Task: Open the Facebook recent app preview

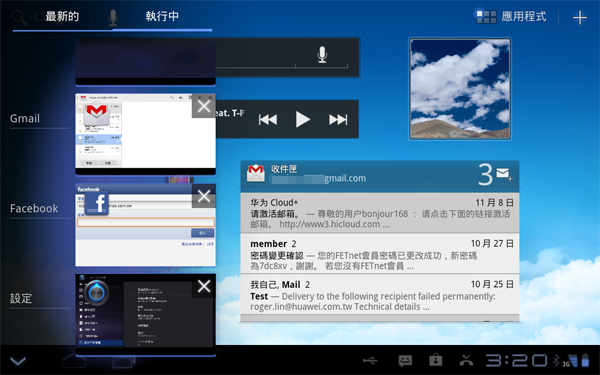Action: pyautogui.click(x=145, y=225)
